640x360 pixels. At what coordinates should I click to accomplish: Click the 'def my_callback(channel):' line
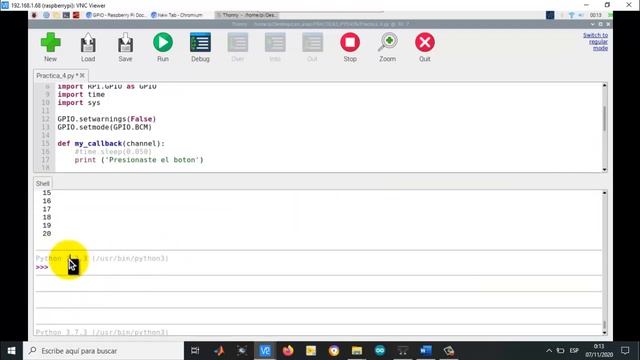click(111, 143)
